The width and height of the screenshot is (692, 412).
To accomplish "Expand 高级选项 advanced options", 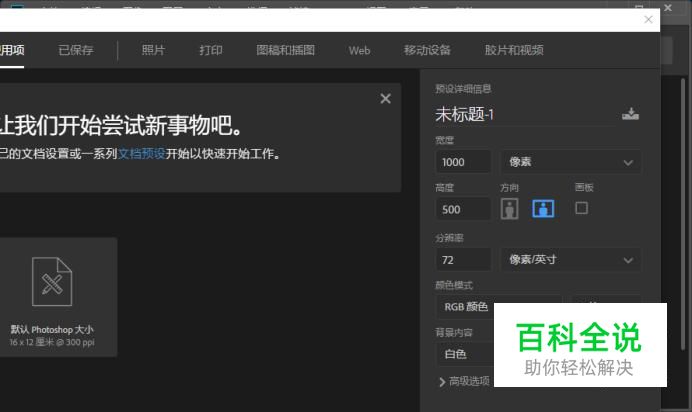I will (464, 381).
